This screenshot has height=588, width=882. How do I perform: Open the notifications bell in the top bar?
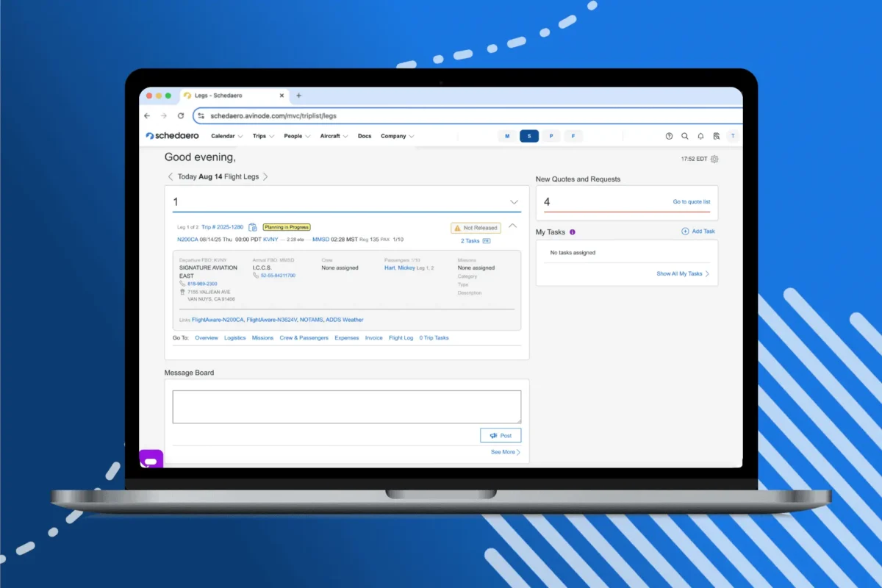pyautogui.click(x=700, y=136)
